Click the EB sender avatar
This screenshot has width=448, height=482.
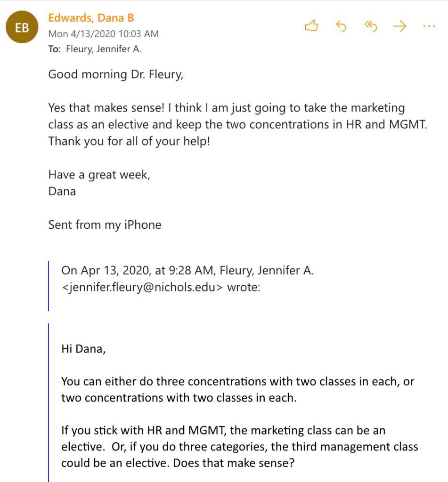click(x=22, y=28)
